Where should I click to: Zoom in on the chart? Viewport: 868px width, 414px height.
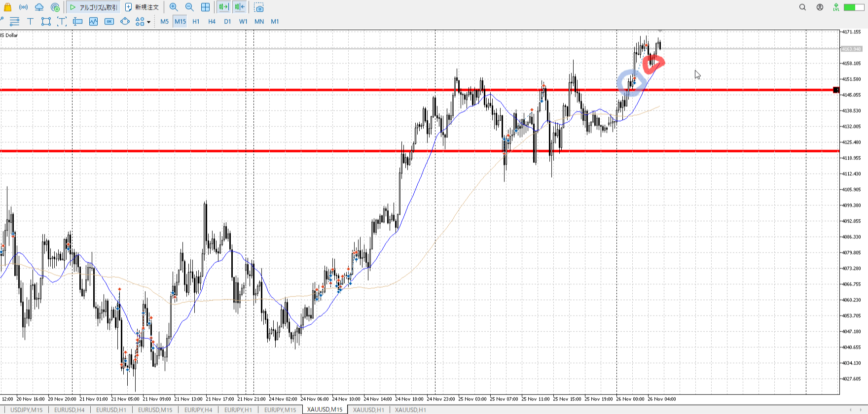(174, 7)
